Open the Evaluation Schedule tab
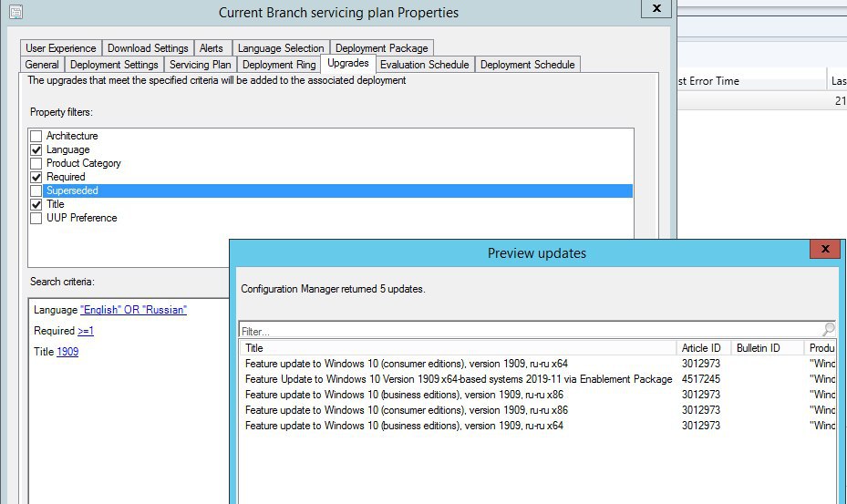Viewport: 847px width, 504px height. 425,65
